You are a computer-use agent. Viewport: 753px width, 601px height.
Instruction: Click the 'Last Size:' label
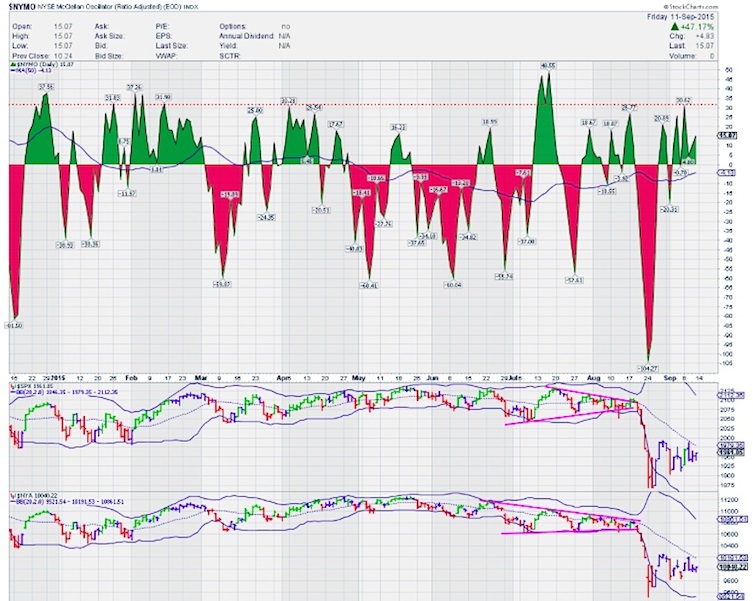(x=171, y=46)
